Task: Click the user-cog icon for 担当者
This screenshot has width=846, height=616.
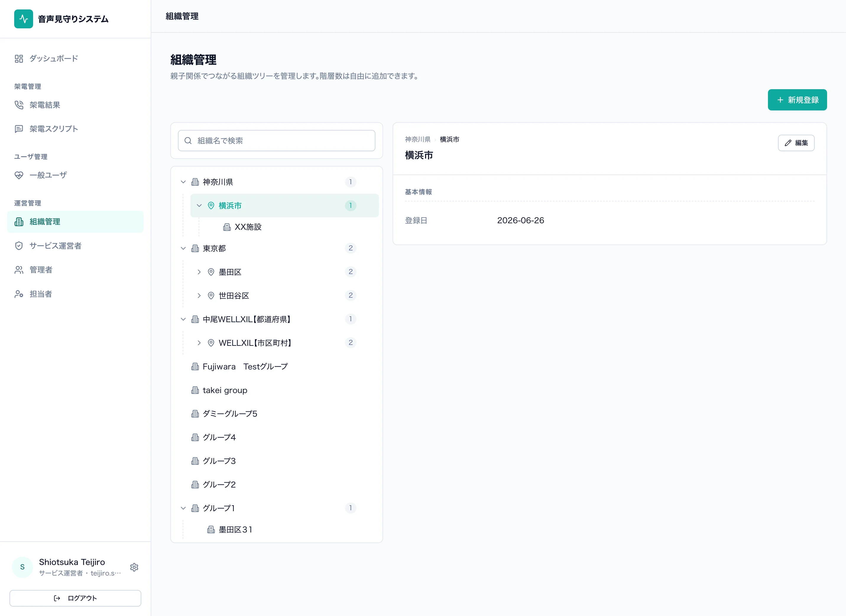Action: tap(19, 294)
